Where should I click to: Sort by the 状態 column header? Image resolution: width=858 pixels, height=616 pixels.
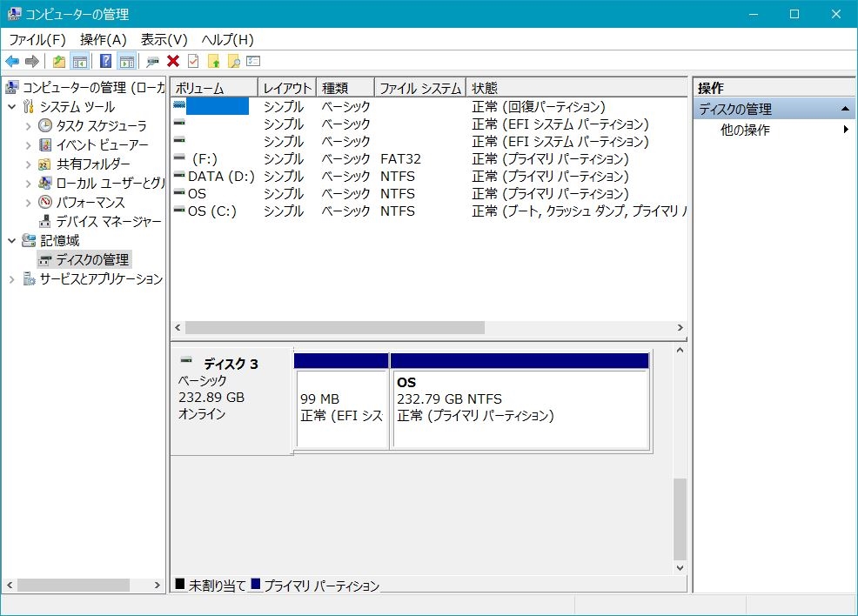point(577,88)
